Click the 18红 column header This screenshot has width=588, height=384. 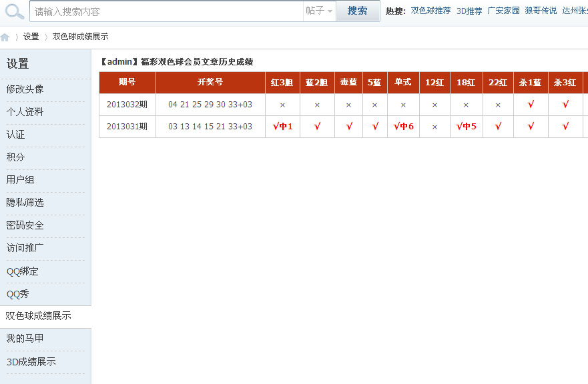[x=467, y=83]
